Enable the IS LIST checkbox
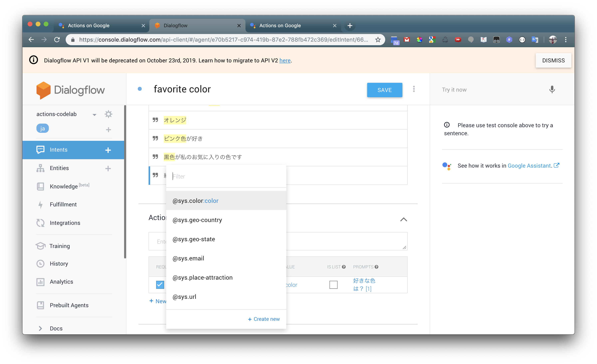This screenshot has height=364, width=597. tap(333, 285)
